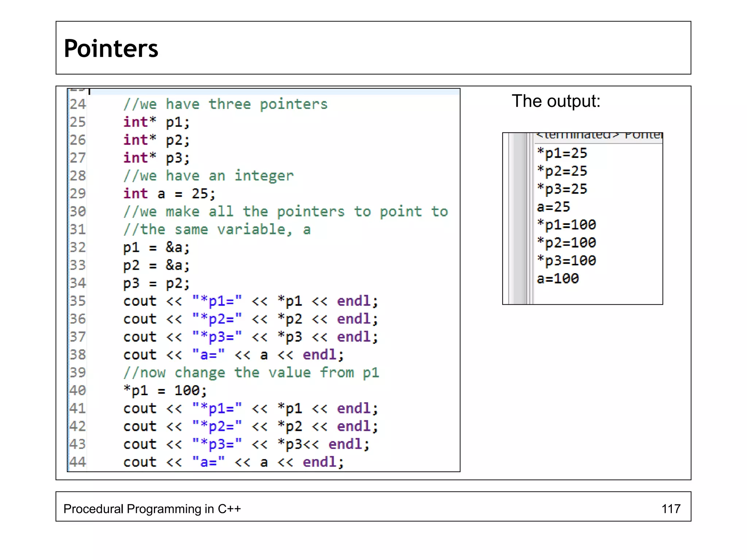Click code line "p1 = &a;"
Viewport: 747px width, 560px height.
[x=156, y=247]
